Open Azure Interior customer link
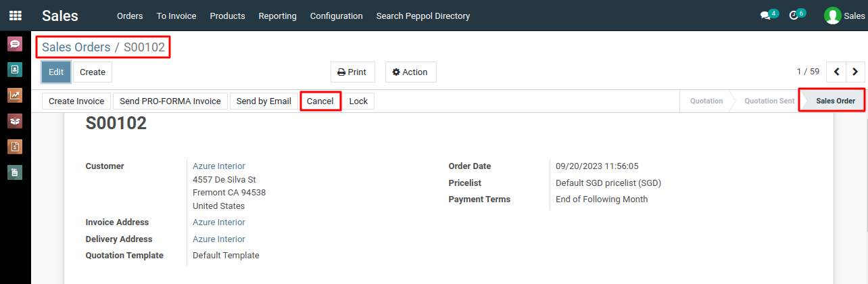This screenshot has width=868, height=284. [x=219, y=166]
